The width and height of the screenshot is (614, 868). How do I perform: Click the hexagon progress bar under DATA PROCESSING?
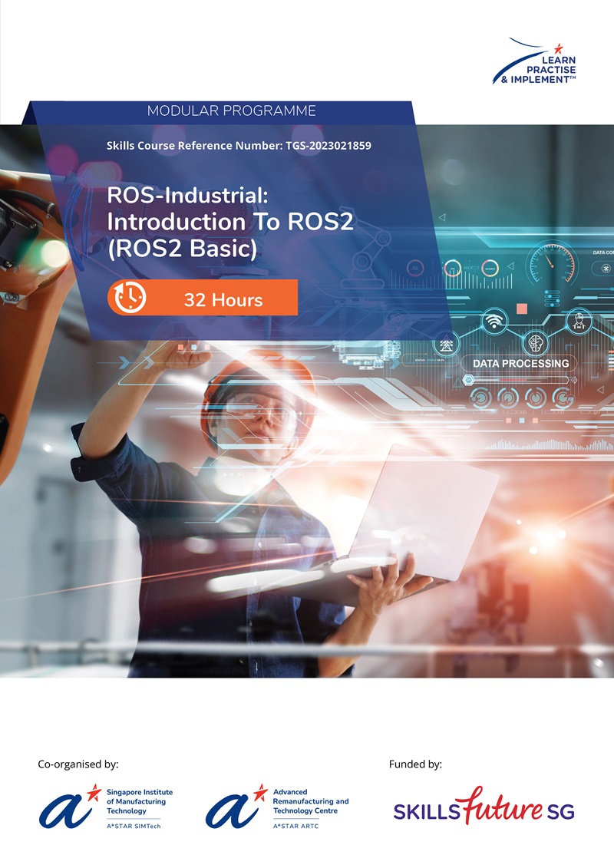(469, 379)
